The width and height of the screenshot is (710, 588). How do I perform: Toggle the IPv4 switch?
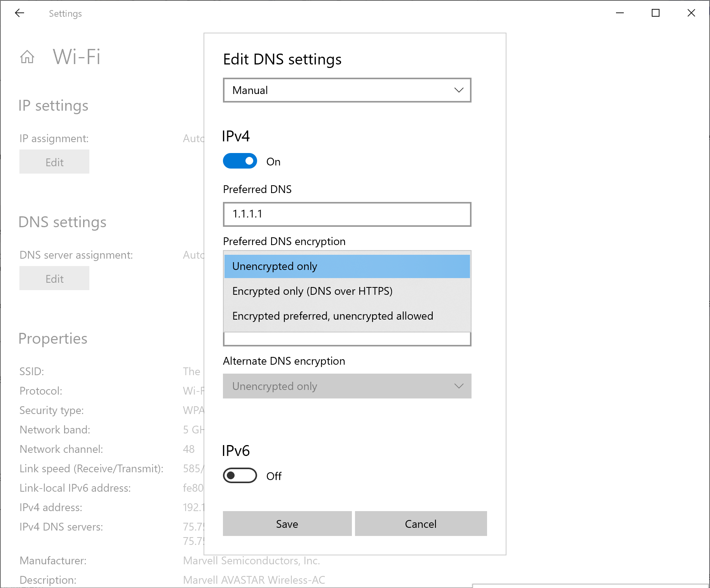click(239, 161)
